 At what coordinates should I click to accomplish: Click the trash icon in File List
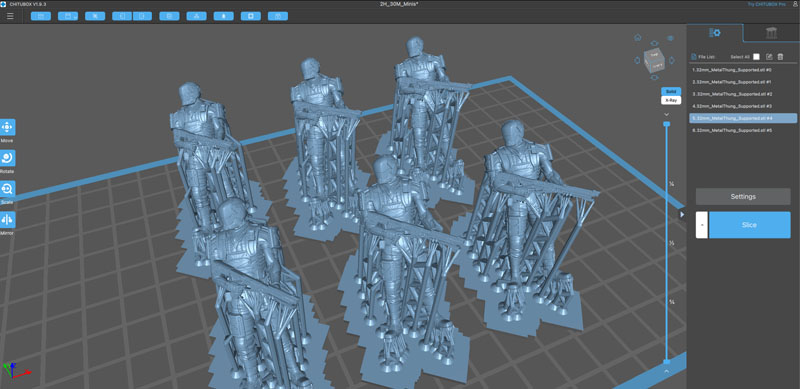click(x=780, y=57)
